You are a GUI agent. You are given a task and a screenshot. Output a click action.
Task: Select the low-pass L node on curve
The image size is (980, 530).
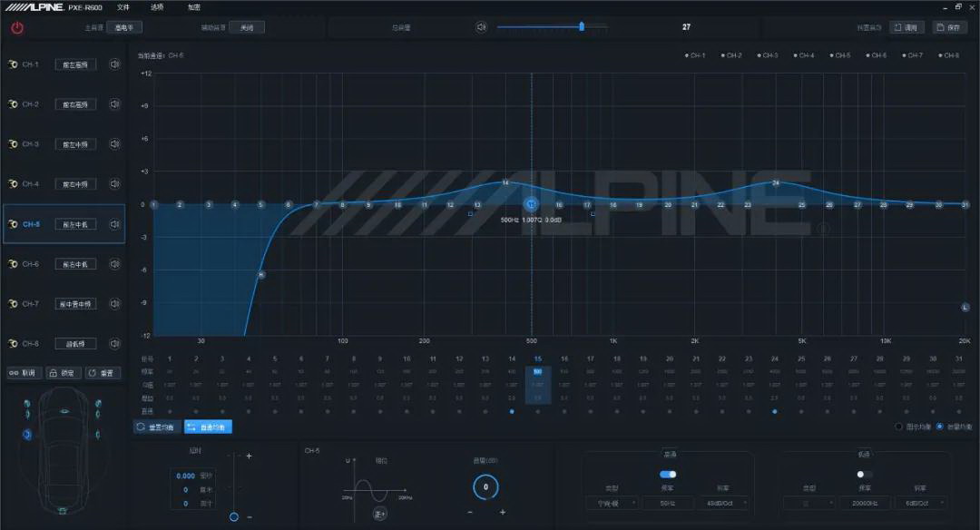[965, 307]
